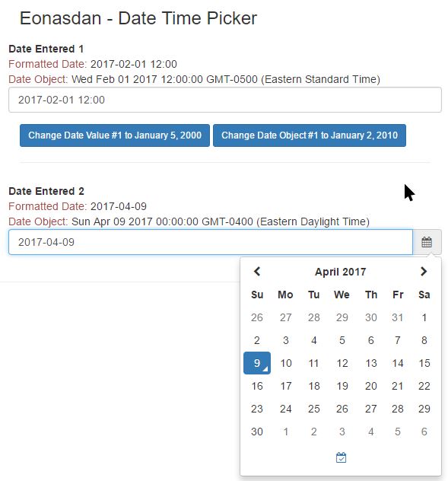Pick April 18 under the Tu column
Image resolution: width=448 pixels, height=481 pixels.
pos(314,386)
